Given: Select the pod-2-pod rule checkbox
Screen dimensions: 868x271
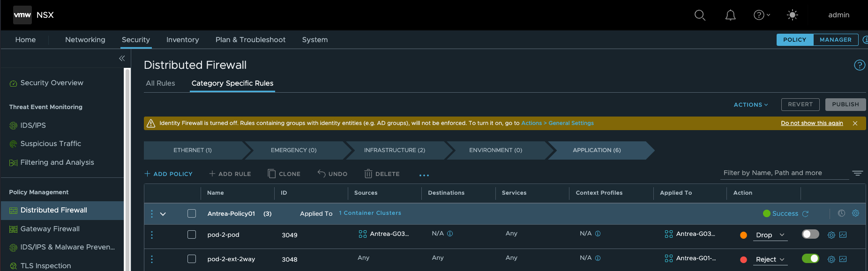Looking at the screenshot, I should (192, 234).
